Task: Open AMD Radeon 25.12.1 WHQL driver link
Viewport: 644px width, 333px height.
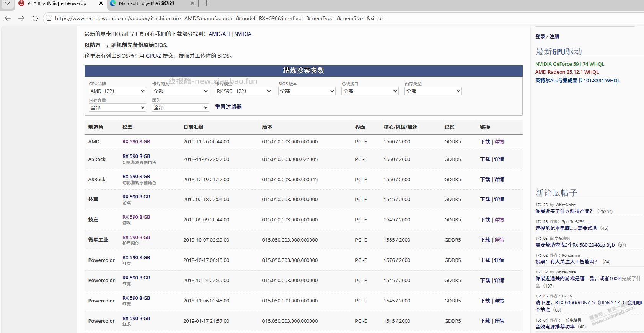Action: click(x=567, y=72)
